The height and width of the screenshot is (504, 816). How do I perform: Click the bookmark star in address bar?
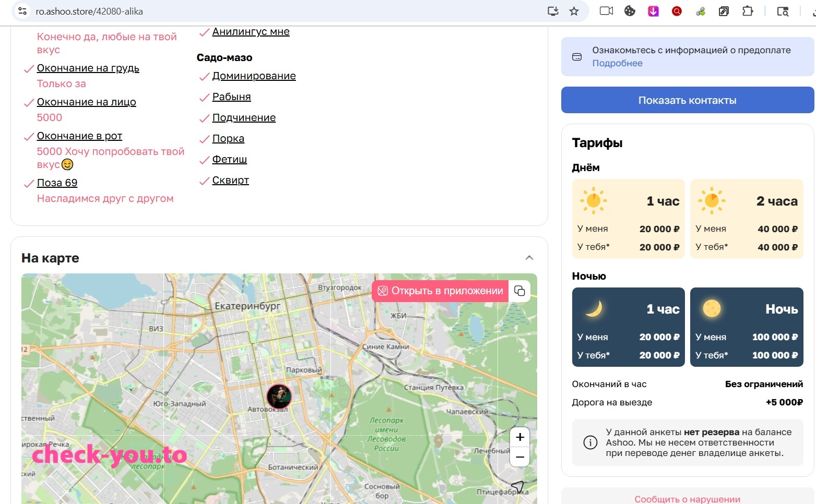pyautogui.click(x=574, y=11)
